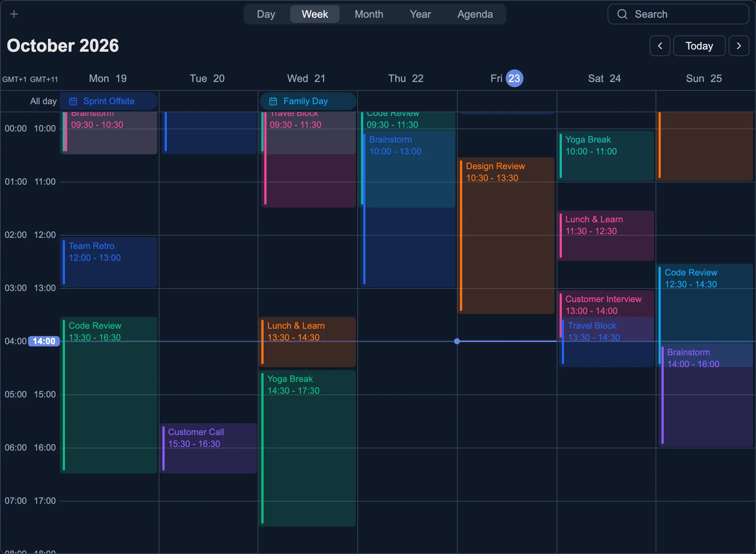Open Design Review event on Friday
Screen dimensions: 756x554
(506, 236)
